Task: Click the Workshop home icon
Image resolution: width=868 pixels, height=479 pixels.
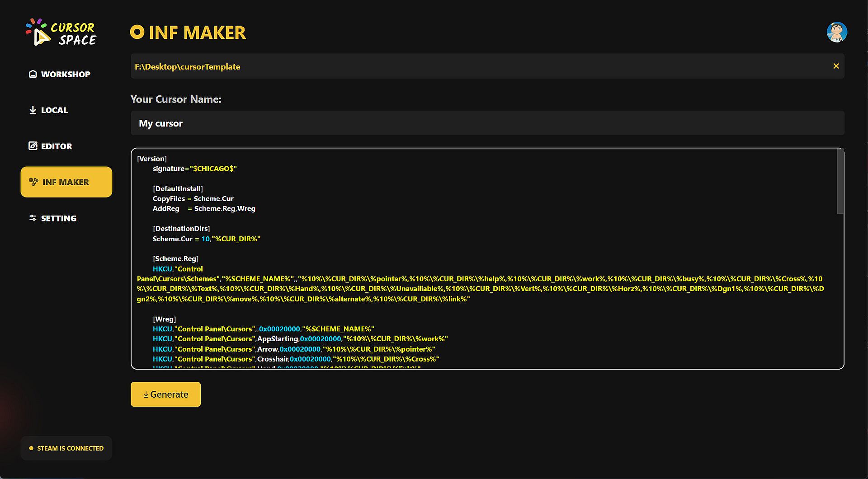Action: click(x=33, y=74)
